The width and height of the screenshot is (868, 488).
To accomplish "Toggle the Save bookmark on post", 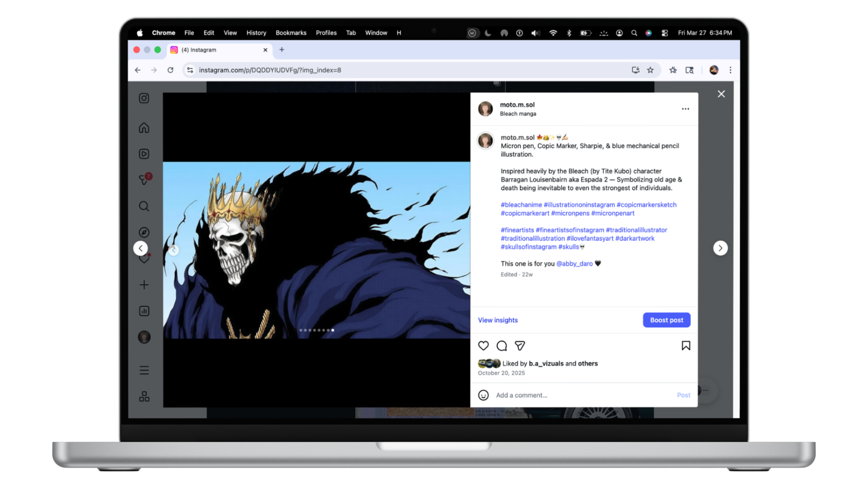I will pos(685,346).
